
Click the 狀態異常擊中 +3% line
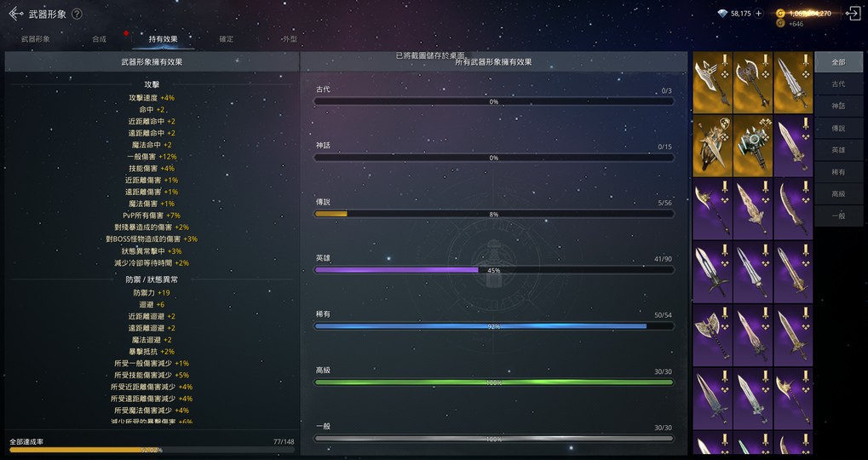152,250
